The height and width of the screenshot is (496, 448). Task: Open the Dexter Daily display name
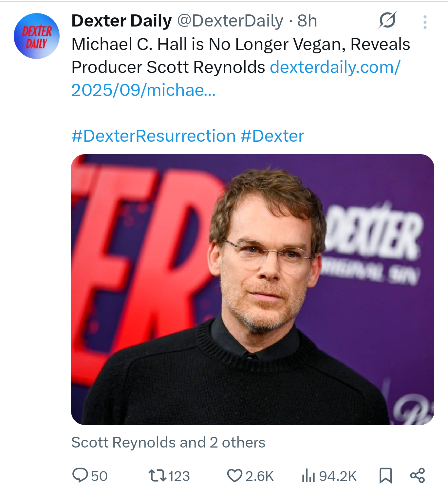[x=121, y=21]
